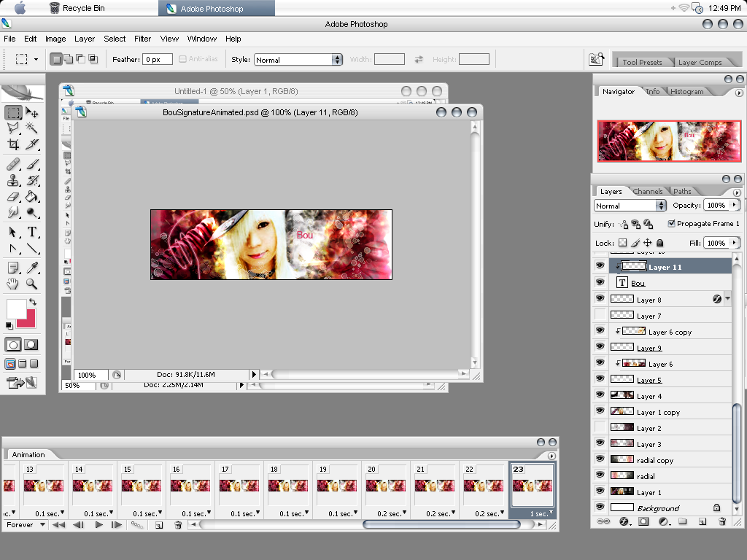Open the Filter menu
The height and width of the screenshot is (560, 747).
click(142, 39)
